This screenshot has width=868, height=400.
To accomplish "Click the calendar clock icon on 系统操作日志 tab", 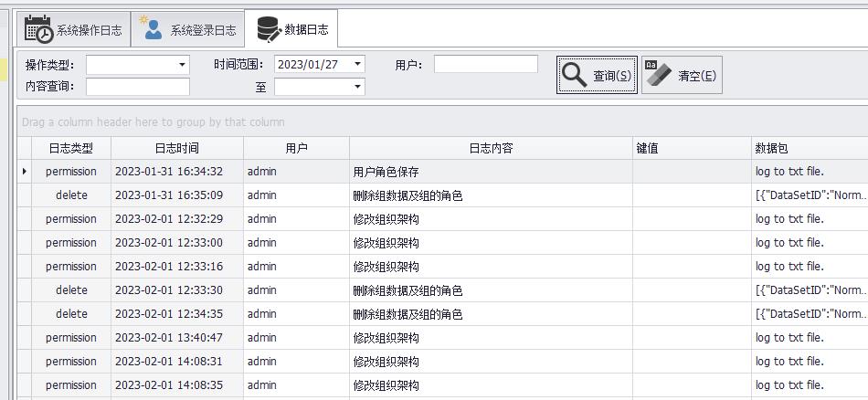I will coord(38,29).
